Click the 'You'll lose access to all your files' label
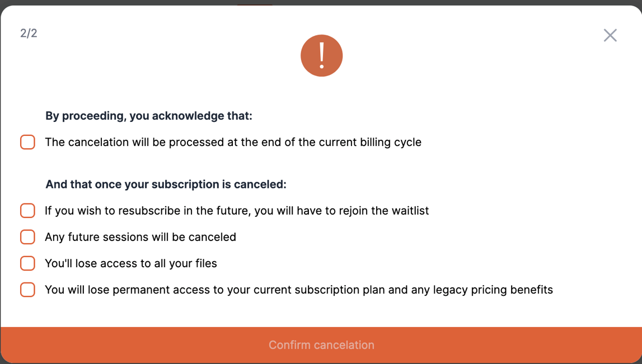The height and width of the screenshot is (364, 642). [131, 263]
